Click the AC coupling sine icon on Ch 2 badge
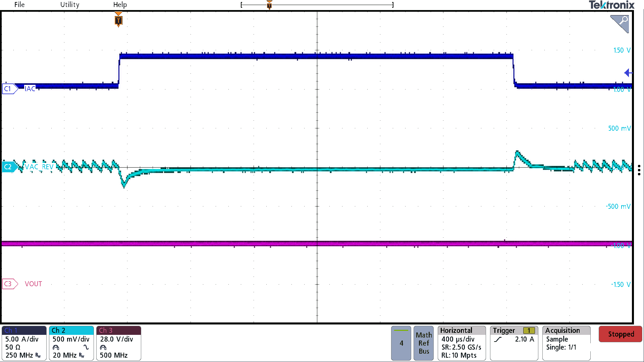 pyautogui.click(x=86, y=348)
